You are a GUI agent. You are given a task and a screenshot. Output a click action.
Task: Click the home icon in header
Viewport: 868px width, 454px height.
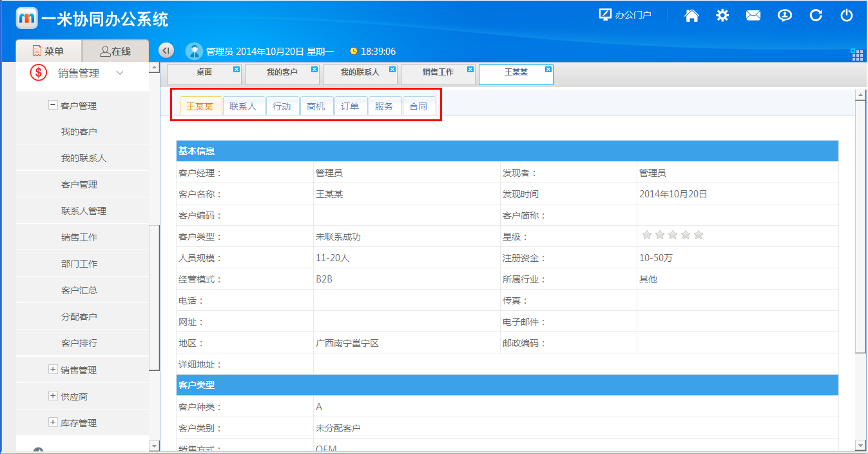tap(691, 15)
